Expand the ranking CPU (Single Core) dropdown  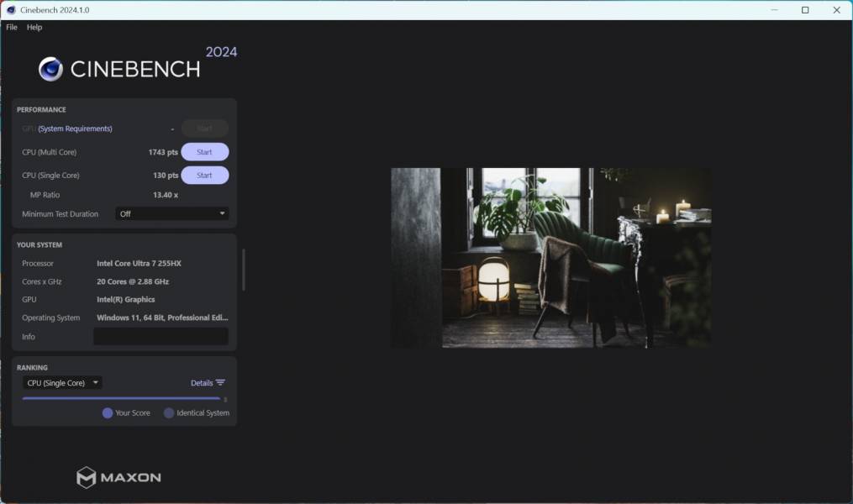(62, 383)
